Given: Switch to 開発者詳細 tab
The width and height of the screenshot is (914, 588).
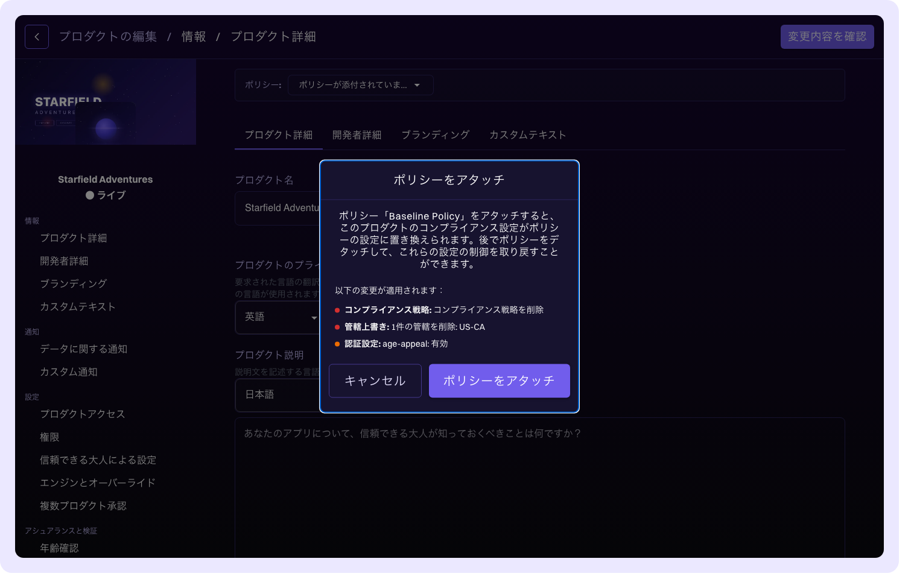Looking at the screenshot, I should pos(357,135).
